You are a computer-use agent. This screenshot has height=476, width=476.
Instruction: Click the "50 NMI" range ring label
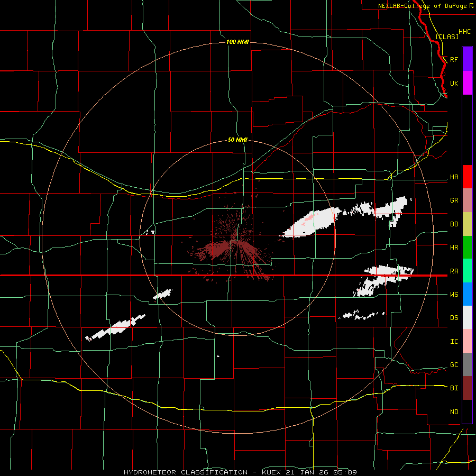click(x=237, y=140)
